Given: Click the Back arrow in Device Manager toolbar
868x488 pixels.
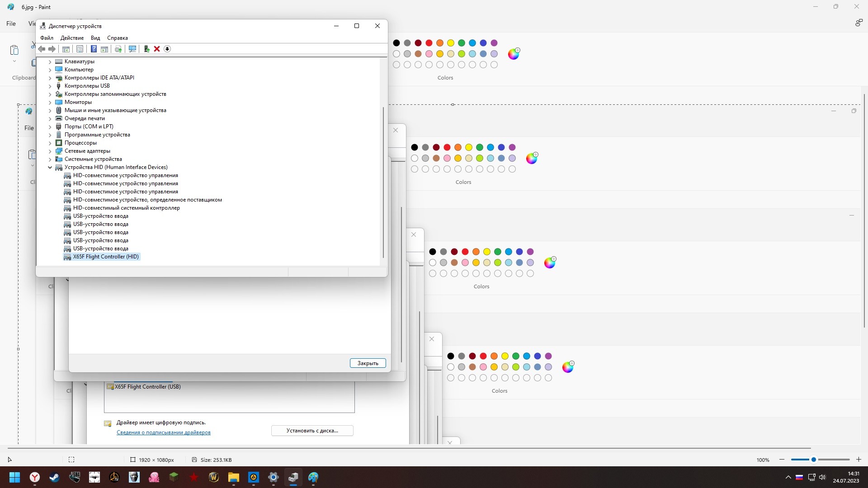Looking at the screenshot, I should pos(42,49).
